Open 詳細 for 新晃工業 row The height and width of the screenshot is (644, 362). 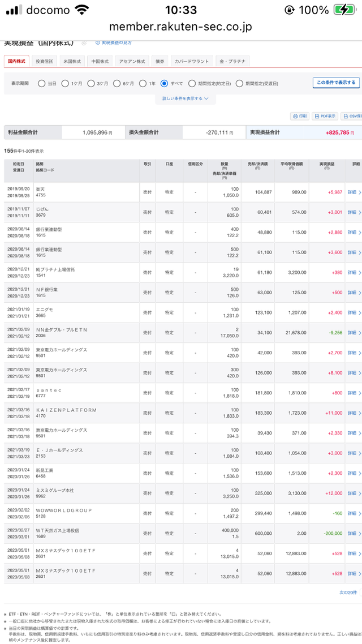click(354, 474)
